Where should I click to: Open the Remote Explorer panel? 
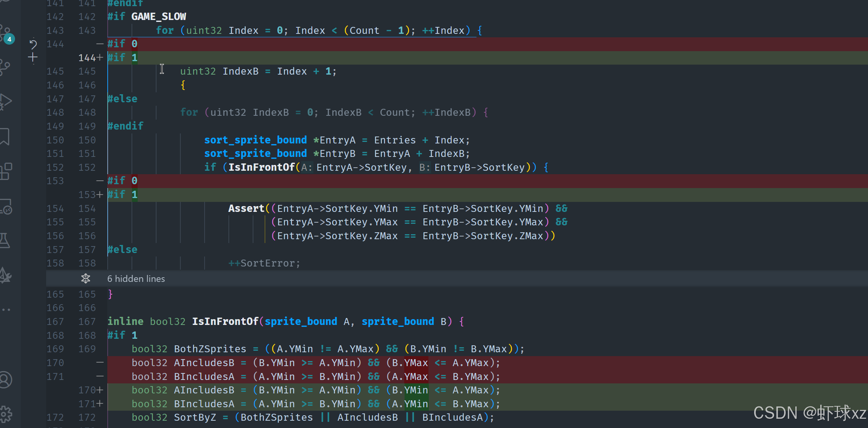pyautogui.click(x=5, y=207)
